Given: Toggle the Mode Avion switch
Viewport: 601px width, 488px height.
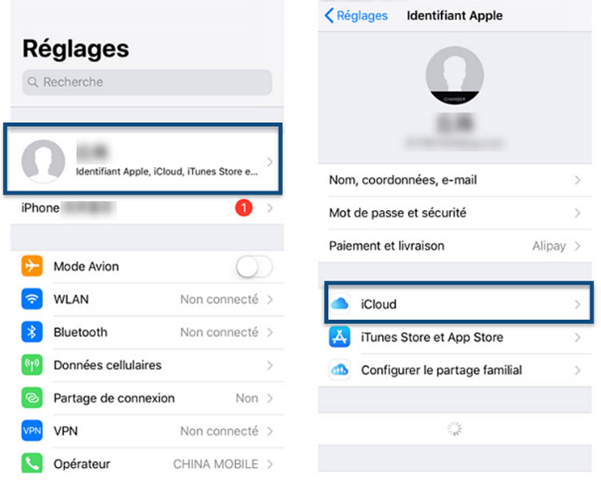Looking at the screenshot, I should point(254,266).
